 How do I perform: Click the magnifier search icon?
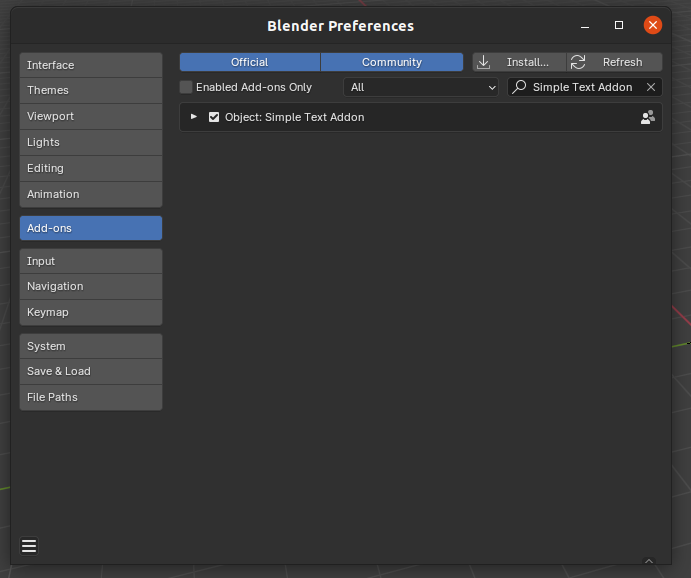[x=520, y=87]
